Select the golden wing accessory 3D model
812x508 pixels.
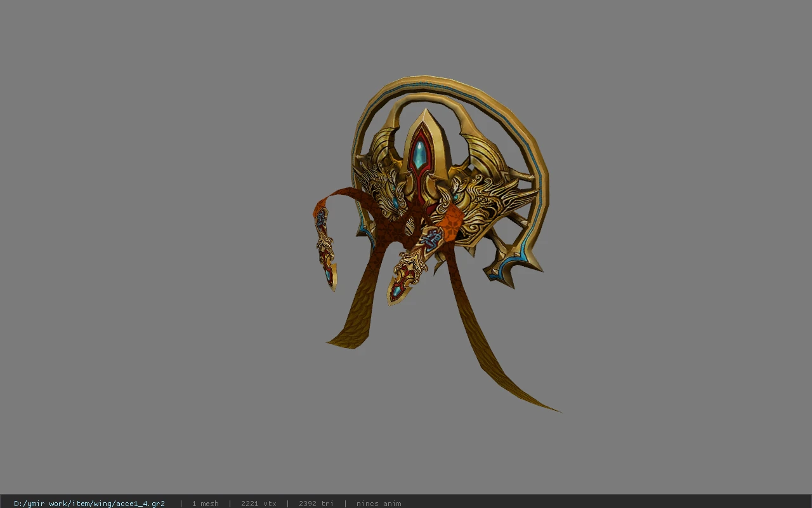[x=438, y=244]
